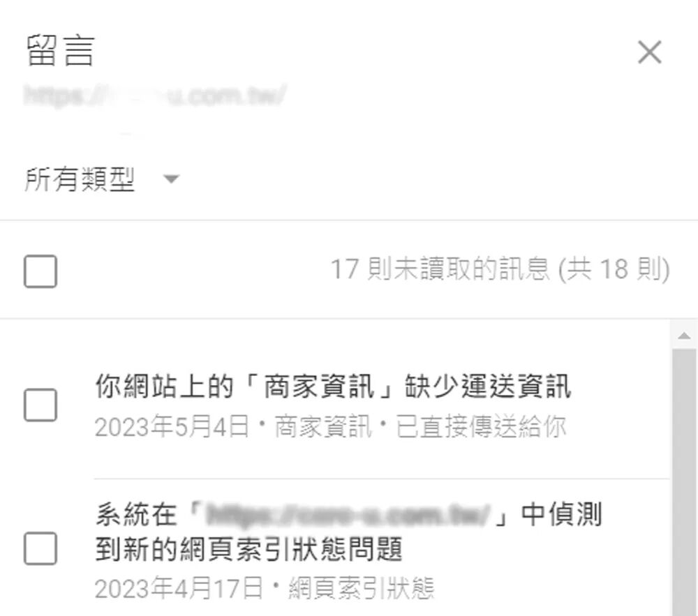Open message 你網站上的「商家資訊」缺少運送資訊
This screenshot has width=698, height=616.
(333, 386)
